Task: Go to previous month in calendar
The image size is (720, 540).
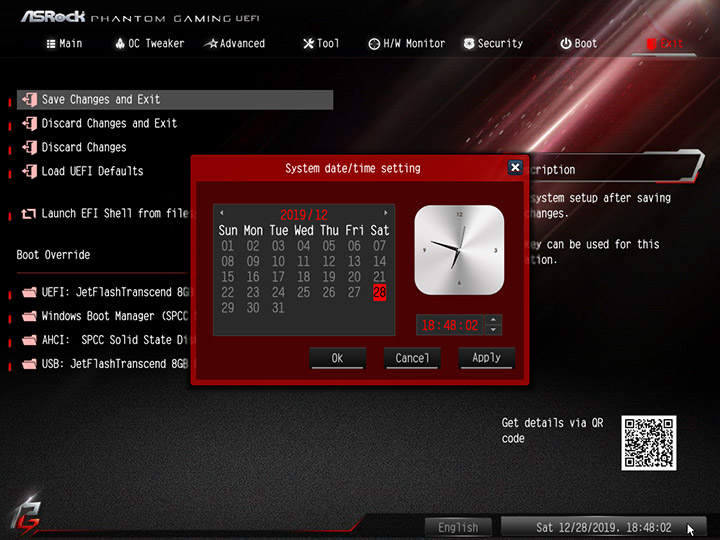Action: point(222,213)
